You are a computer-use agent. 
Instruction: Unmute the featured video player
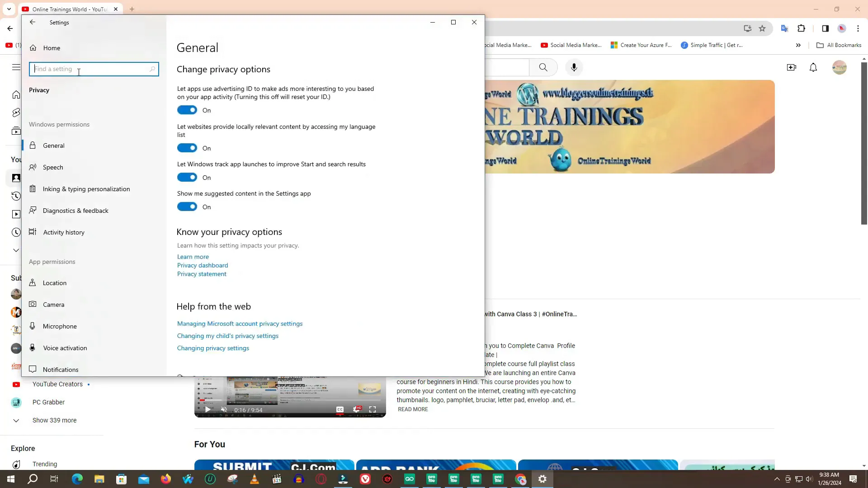[224, 410]
